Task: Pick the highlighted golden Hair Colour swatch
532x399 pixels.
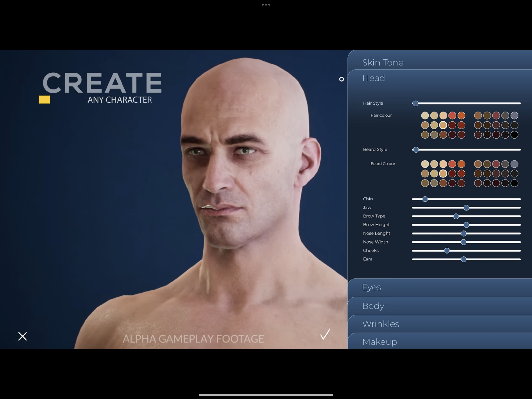Action: pos(443,125)
